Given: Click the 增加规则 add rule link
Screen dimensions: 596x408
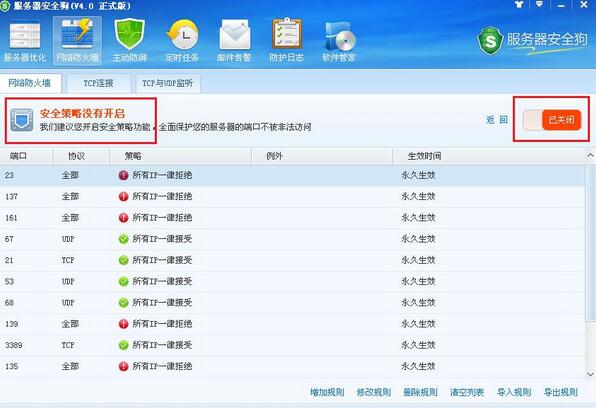Looking at the screenshot, I should pyautogui.click(x=327, y=392).
